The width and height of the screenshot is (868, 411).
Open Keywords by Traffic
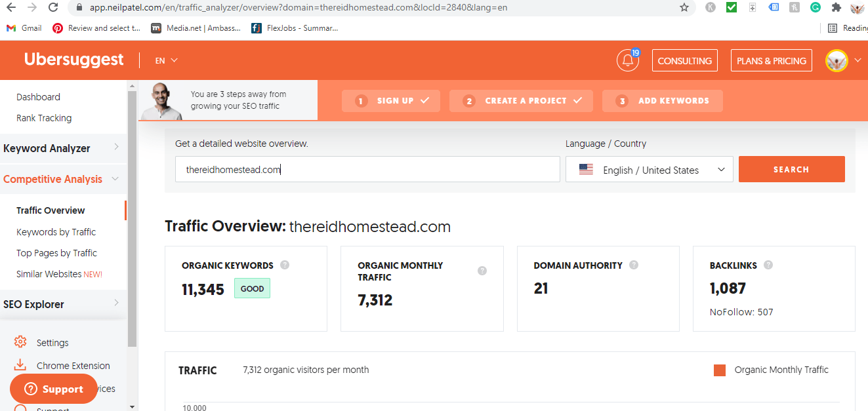coord(56,232)
